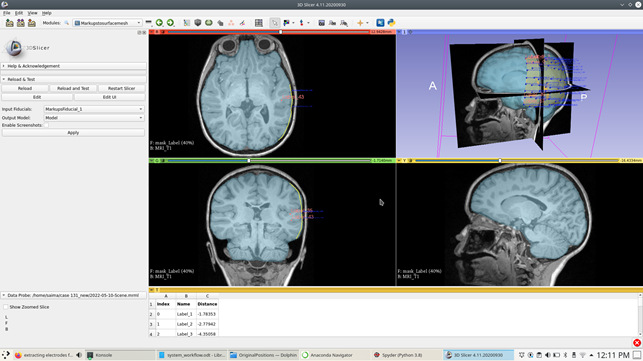This screenshot has height=361, width=643.
Task: Click the Capture screenshot toolbar icon
Action: [x=322, y=23]
